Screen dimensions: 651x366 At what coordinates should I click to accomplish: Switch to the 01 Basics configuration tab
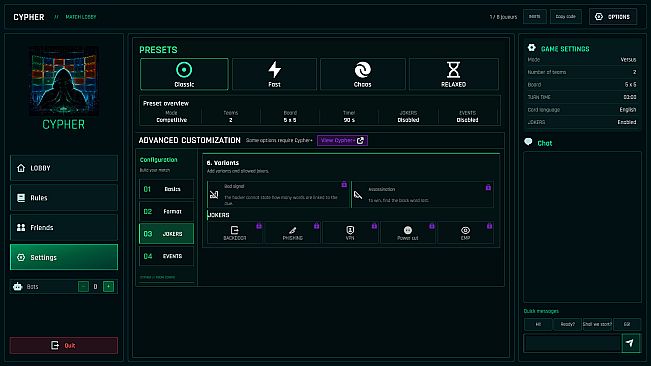pyautogui.click(x=166, y=189)
